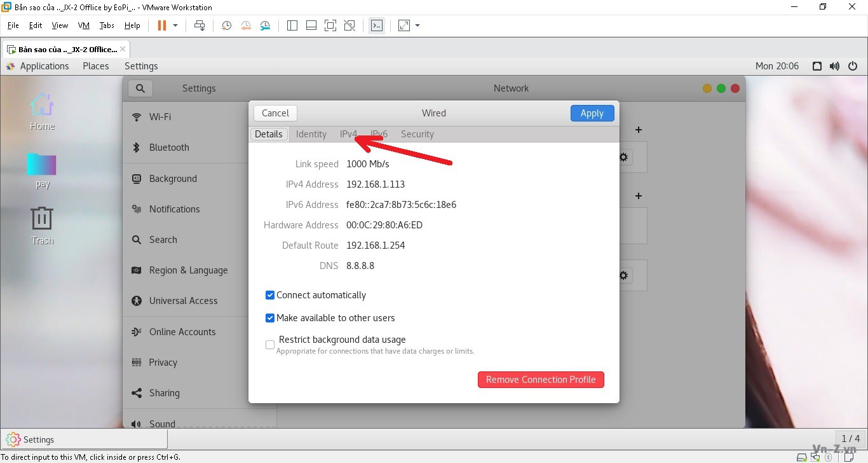Viewport: 868px width, 463px height.
Task: Open the pay folder on desktop
Action: (x=42, y=171)
